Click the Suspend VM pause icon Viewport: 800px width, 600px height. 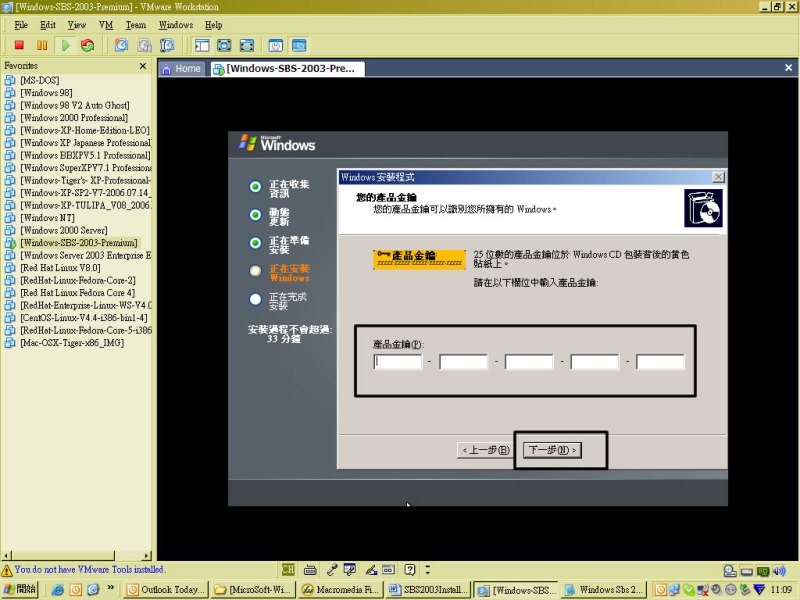pos(42,45)
